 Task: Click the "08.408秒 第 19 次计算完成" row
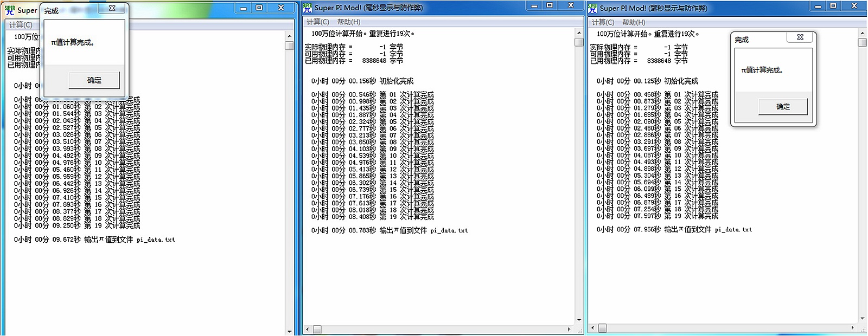pos(373,217)
